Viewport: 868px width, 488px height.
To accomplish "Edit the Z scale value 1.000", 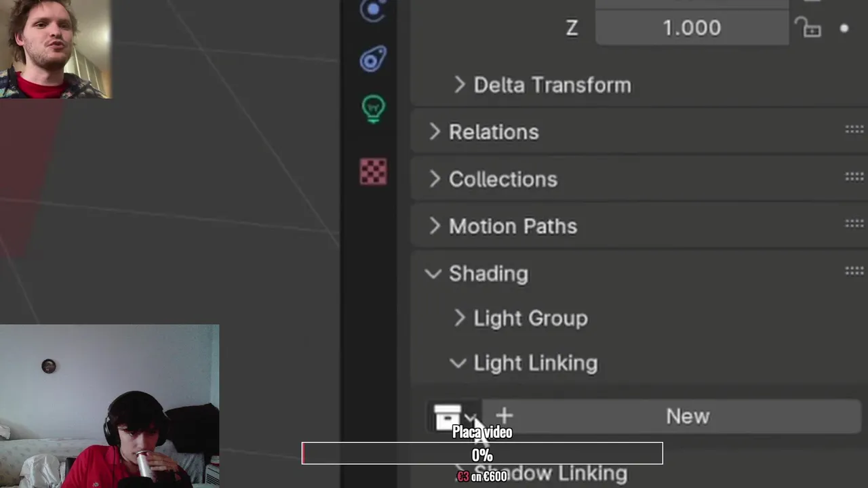I will 692,28.
